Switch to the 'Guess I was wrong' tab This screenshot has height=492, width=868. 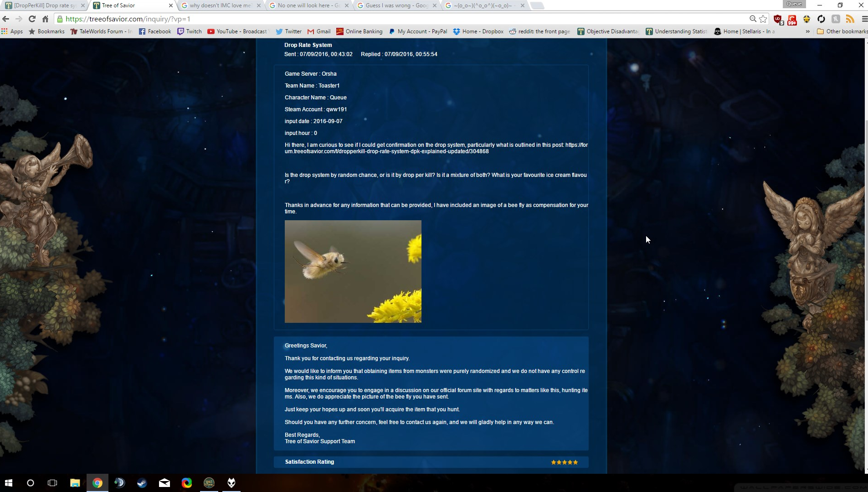point(396,5)
